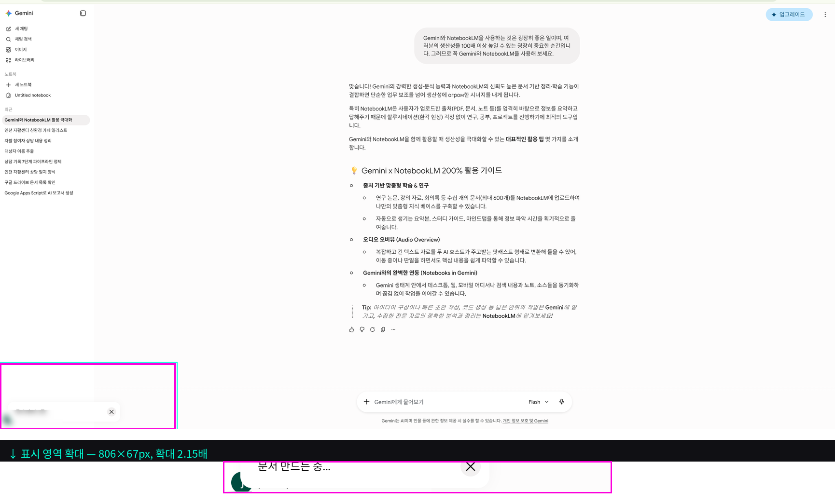The width and height of the screenshot is (835, 504).
Task: Click the user message bubble about NotebookLM
Action: (x=497, y=46)
